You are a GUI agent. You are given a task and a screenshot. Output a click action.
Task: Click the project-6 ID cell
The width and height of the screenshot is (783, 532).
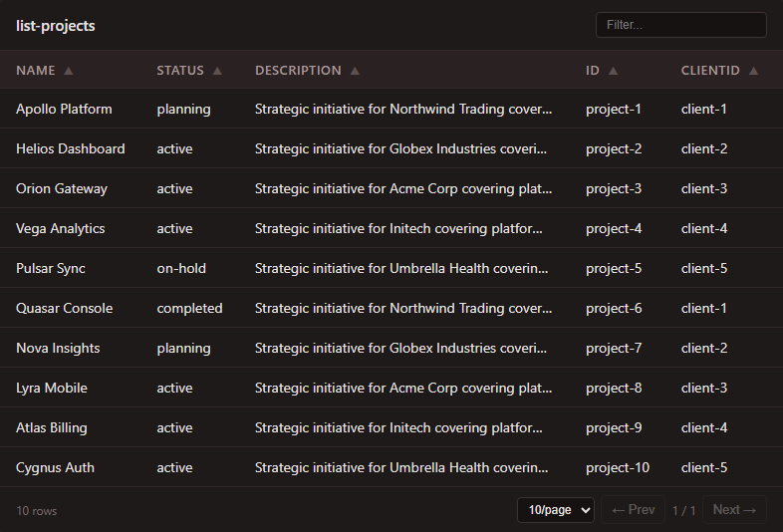click(x=614, y=309)
